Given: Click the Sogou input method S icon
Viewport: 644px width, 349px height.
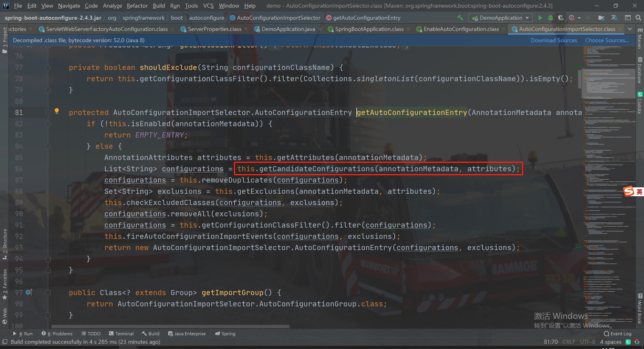Looking at the screenshot, I should tap(629, 192).
